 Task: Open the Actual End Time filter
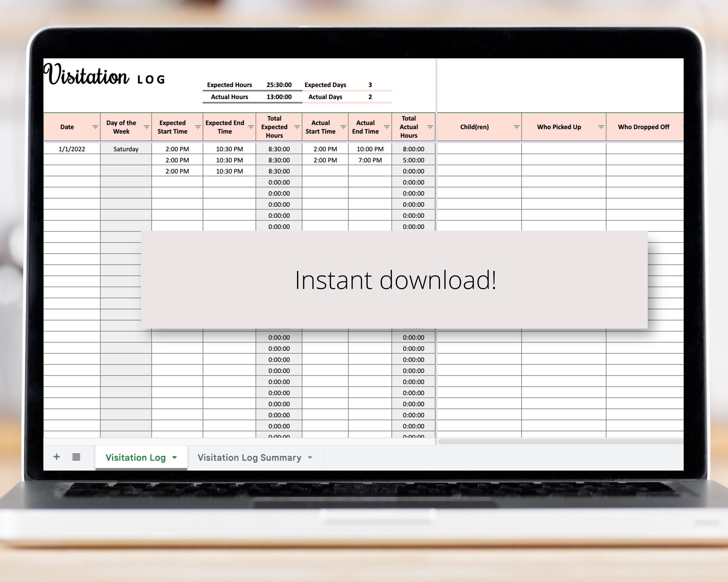pyautogui.click(x=387, y=127)
